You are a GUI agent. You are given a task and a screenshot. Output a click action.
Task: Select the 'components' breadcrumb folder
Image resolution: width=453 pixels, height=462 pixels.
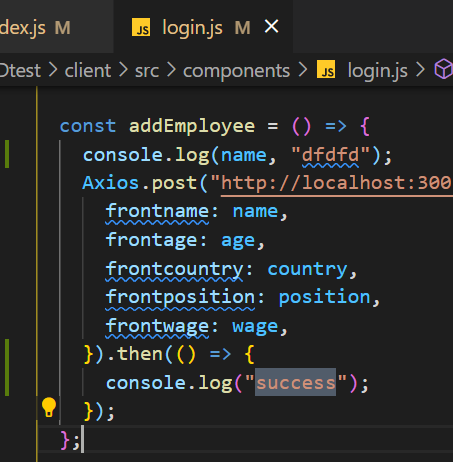236,71
